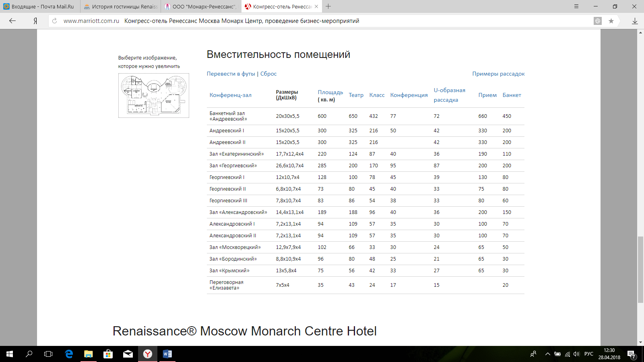
Task: Open Yandex home via the Я icon
Action: point(35,21)
